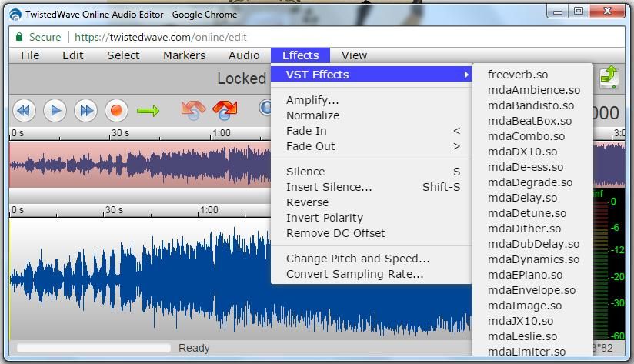The width and height of the screenshot is (634, 364).
Task: Click the green Secure padlock icon
Action: click(x=19, y=37)
